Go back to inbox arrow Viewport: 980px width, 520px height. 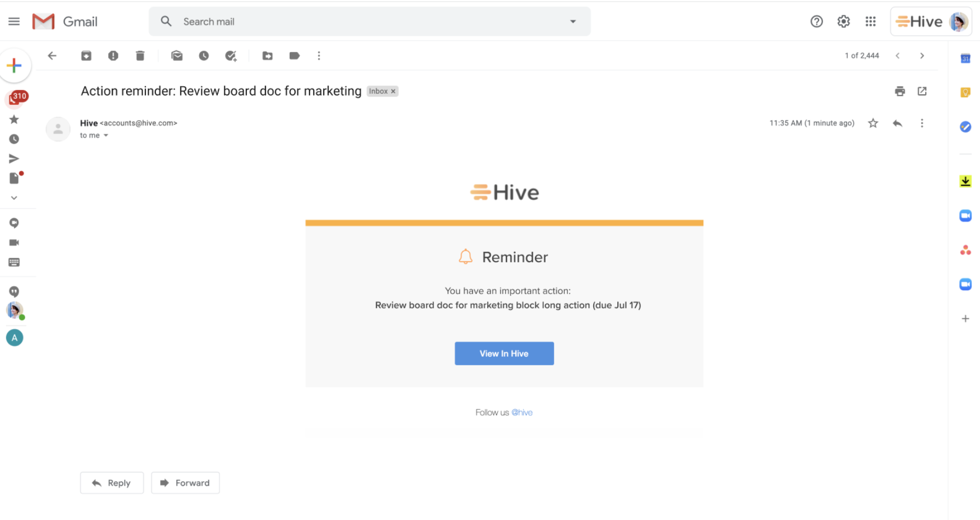[52, 55]
